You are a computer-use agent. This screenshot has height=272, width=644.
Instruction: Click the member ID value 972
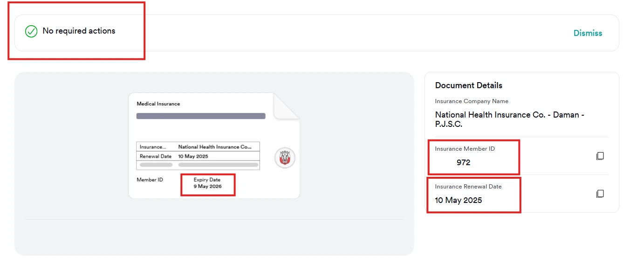464,163
